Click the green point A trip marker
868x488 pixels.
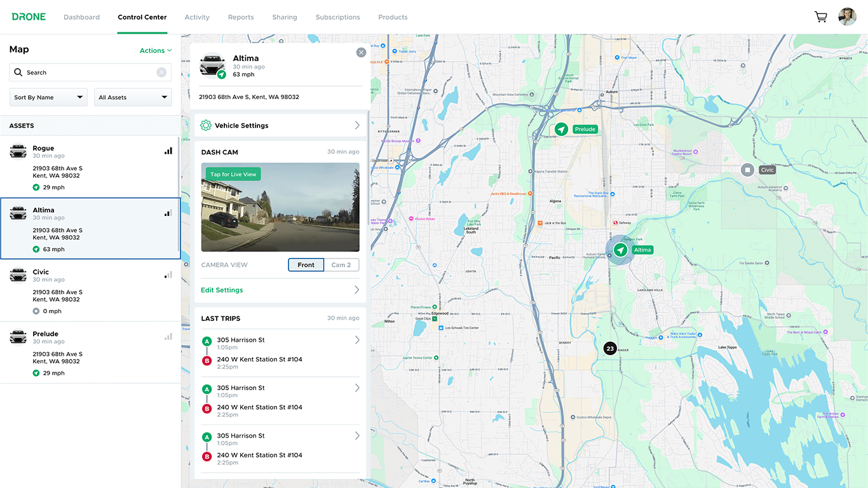(x=207, y=341)
